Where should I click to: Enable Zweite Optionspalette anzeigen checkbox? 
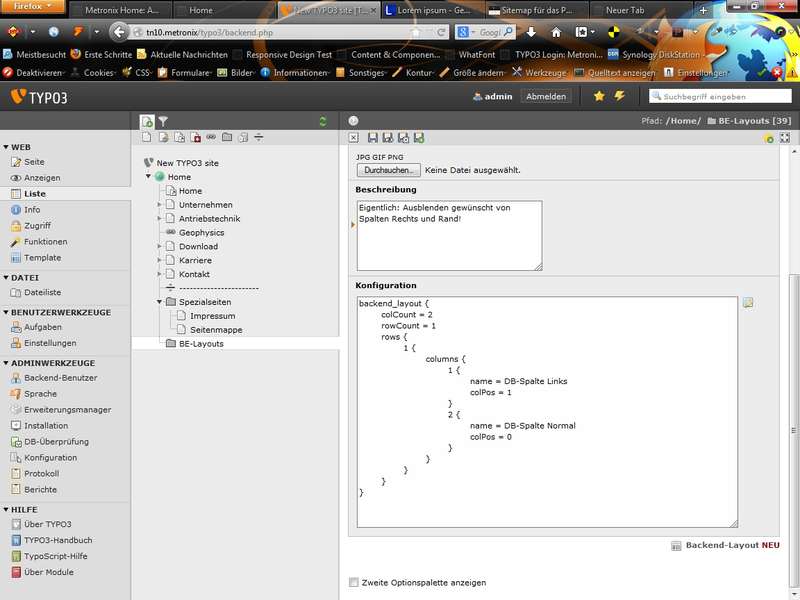353,582
